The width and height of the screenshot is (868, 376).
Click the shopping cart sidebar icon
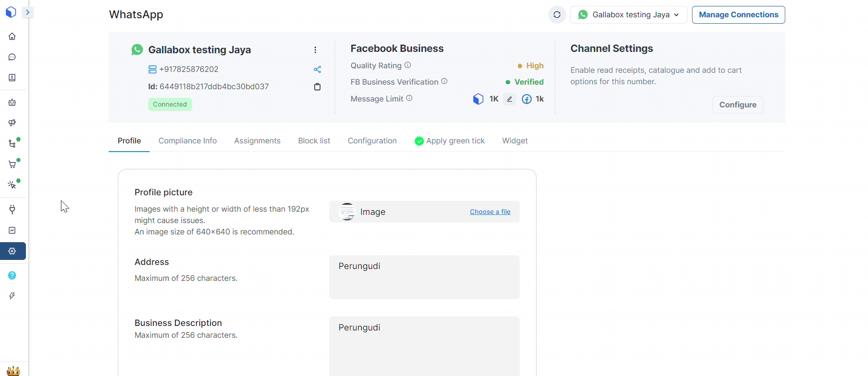(x=12, y=164)
